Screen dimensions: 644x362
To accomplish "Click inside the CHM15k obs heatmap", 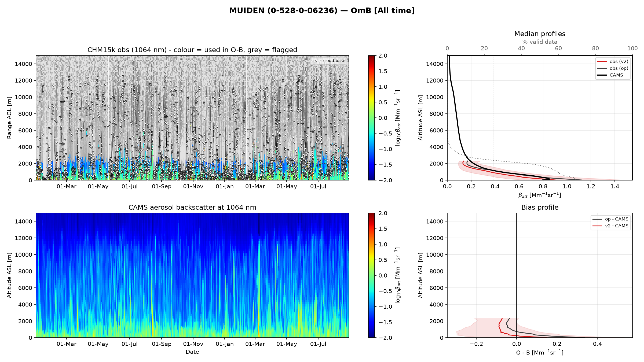I will (x=192, y=118).
